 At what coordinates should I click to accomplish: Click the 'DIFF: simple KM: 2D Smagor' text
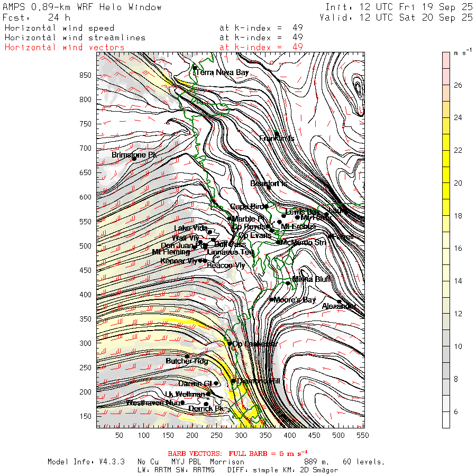tap(282, 470)
